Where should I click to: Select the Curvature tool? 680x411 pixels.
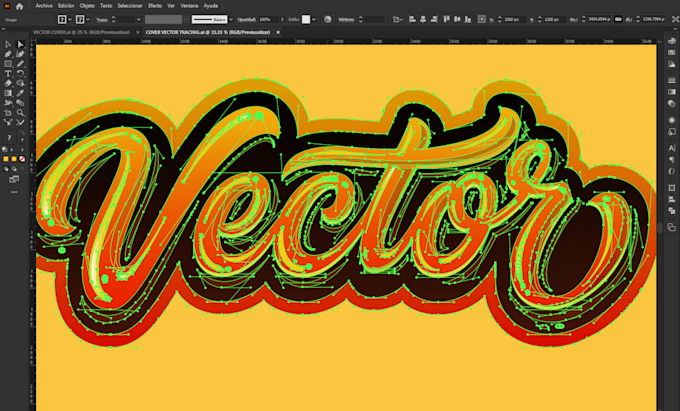pyautogui.click(x=20, y=54)
